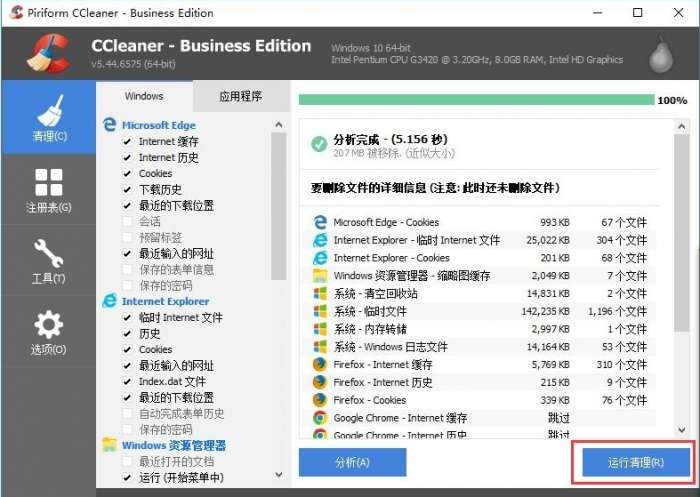Select the Microsoft Edge group heading
This screenshot has width=700, height=497.
(159, 125)
